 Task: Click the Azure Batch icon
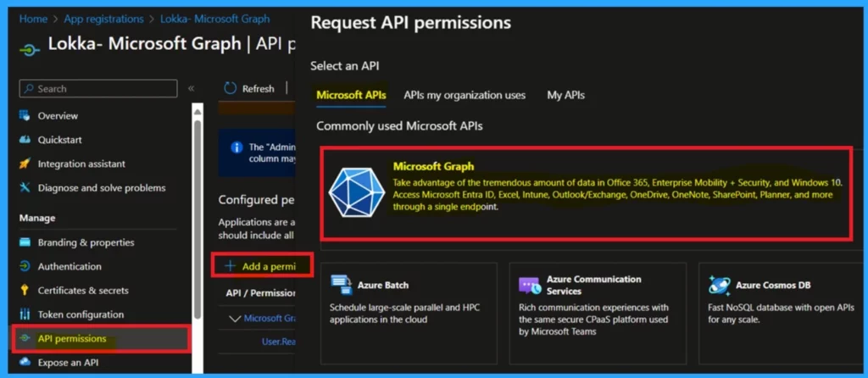click(341, 285)
